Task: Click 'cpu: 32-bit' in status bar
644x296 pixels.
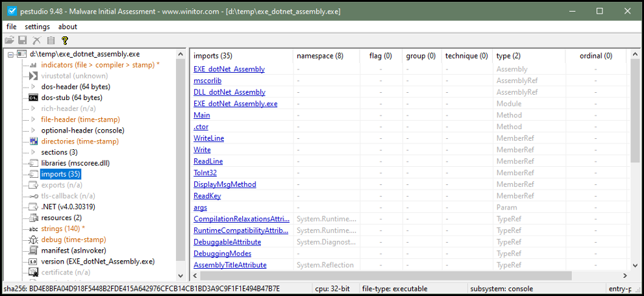Action: coord(332,289)
